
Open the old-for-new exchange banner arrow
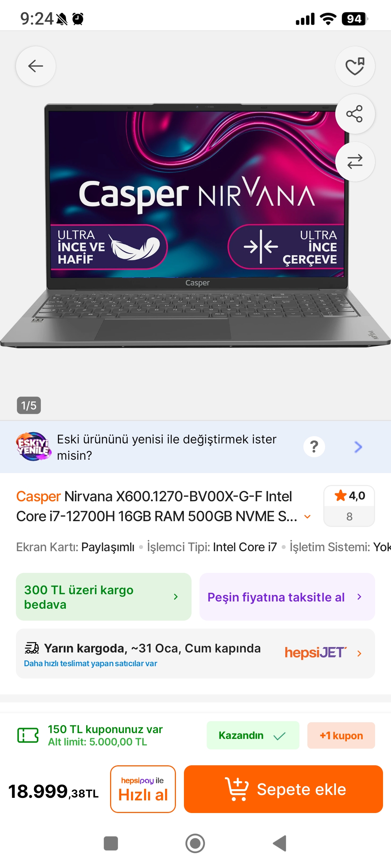[x=358, y=447]
